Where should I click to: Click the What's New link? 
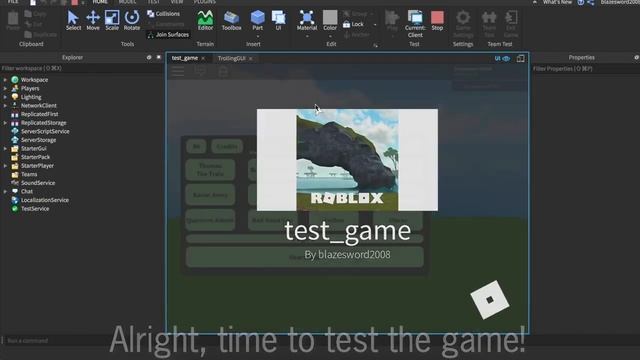click(557, 2)
